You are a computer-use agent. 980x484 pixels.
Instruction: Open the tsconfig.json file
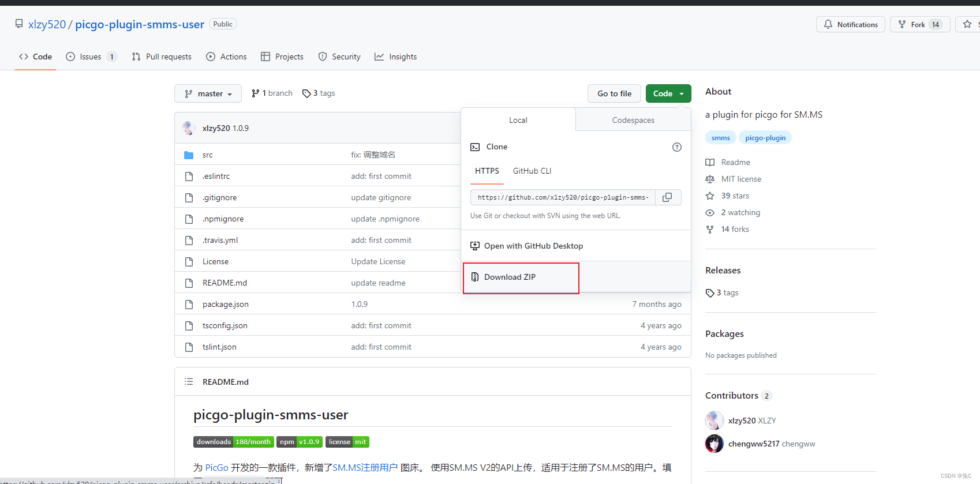[225, 325]
